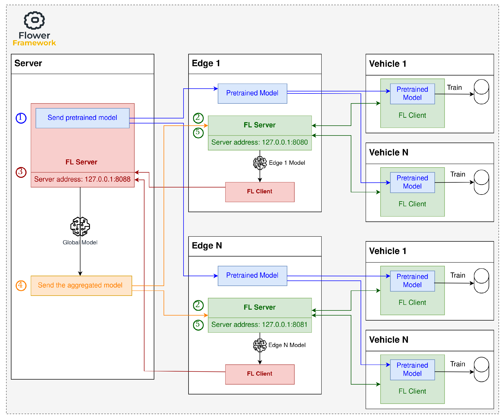Click the 'Edge 1' panel title
Image resolution: width=504 pixels, height=420 pixels.
(206, 63)
